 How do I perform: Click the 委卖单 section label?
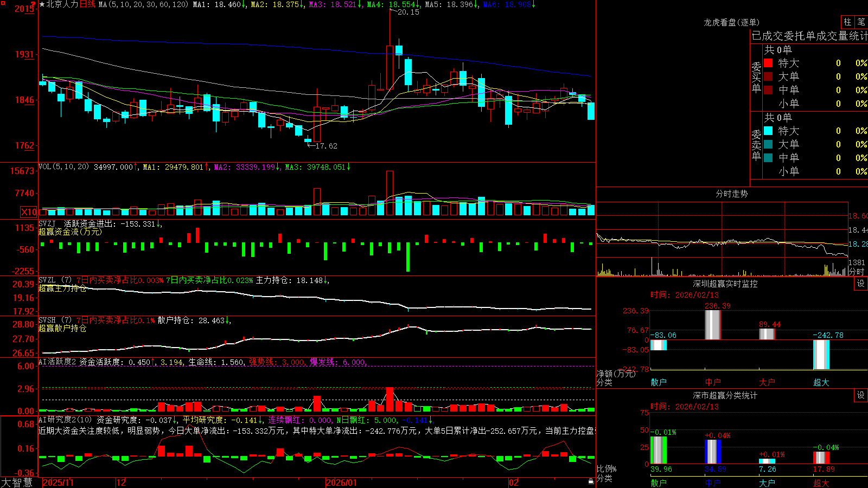756,145
